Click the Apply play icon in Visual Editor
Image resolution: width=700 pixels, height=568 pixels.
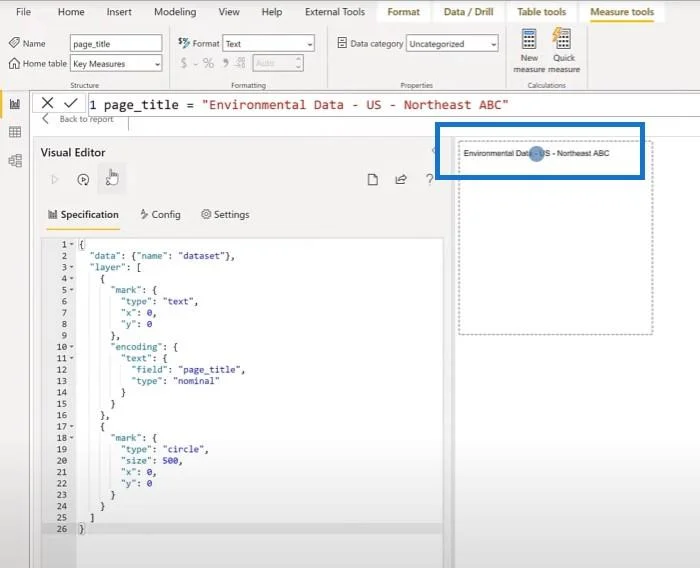point(55,180)
